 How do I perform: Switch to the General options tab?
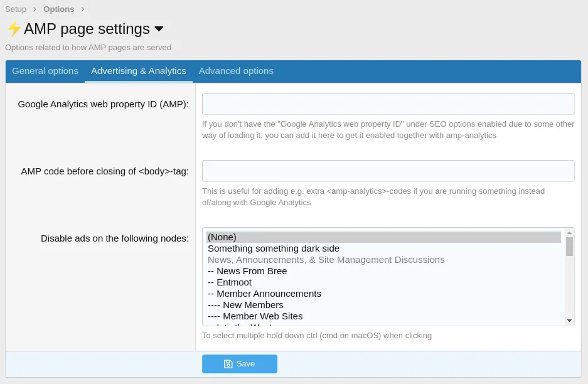coord(45,71)
